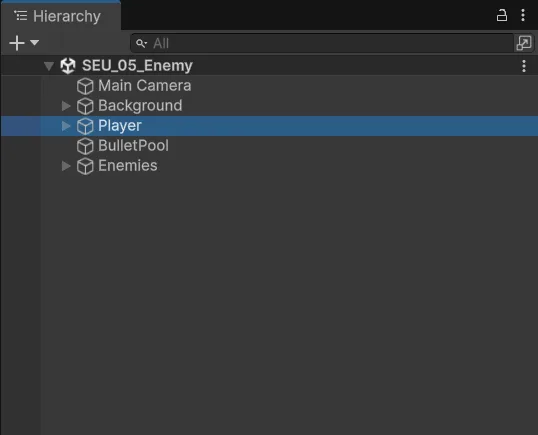Expand the Enemies object arrow
The image size is (538, 435).
pyautogui.click(x=66, y=166)
